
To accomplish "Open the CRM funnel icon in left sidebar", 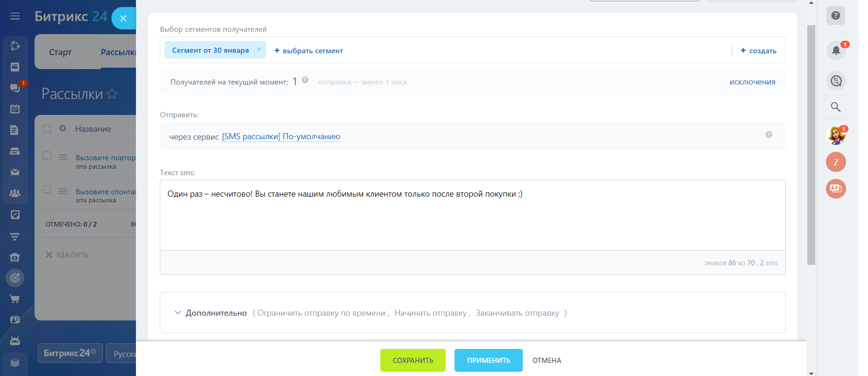I will (x=15, y=236).
